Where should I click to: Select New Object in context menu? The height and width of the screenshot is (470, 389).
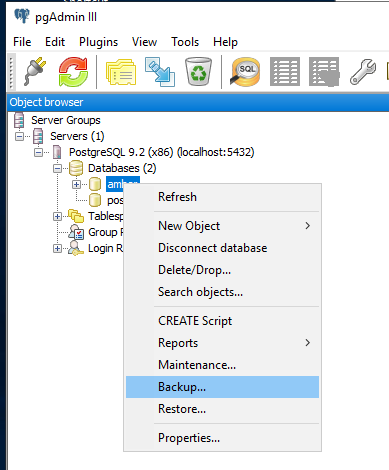[x=222, y=226]
